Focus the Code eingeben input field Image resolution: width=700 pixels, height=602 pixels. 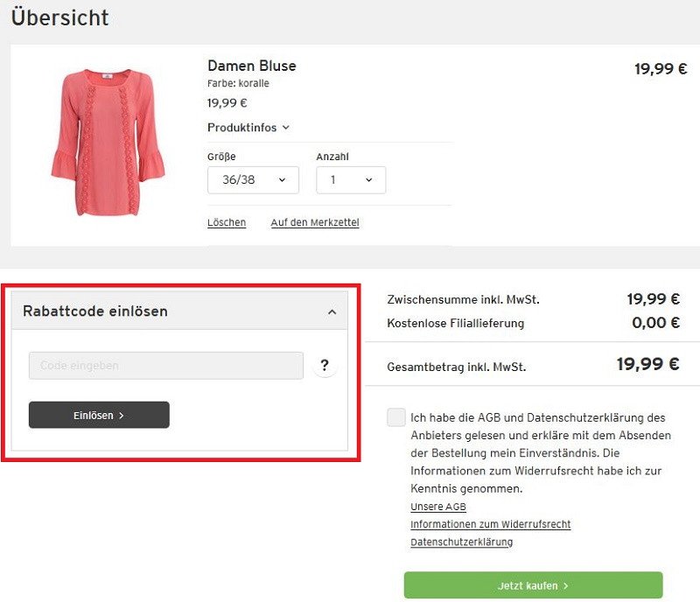(166, 366)
